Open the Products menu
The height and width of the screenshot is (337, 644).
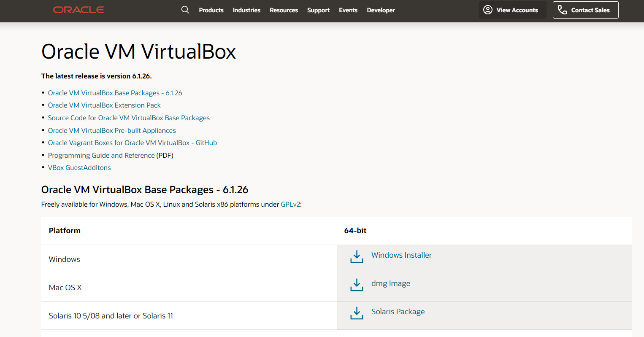211,10
